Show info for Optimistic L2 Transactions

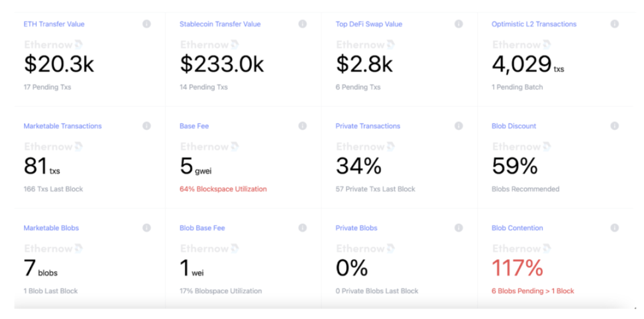(614, 24)
